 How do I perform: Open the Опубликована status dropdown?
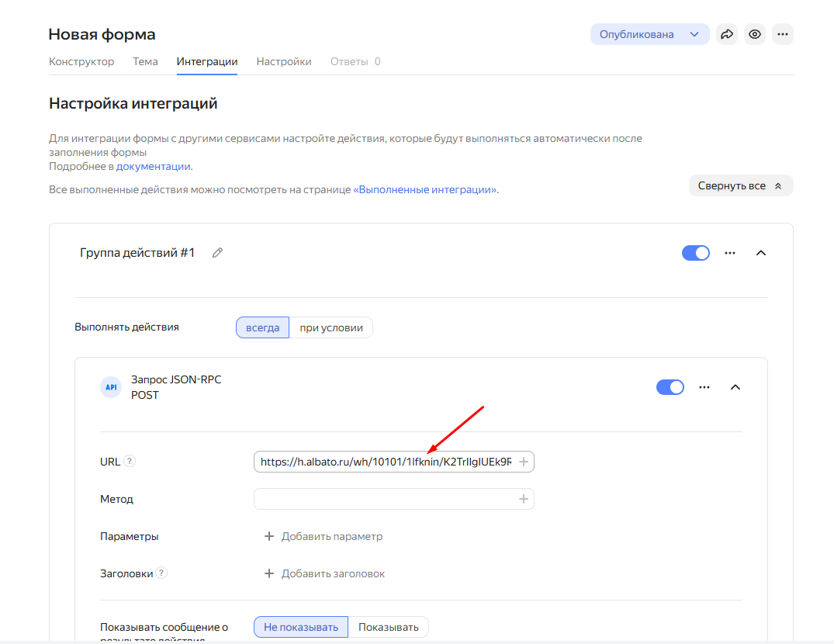649,34
